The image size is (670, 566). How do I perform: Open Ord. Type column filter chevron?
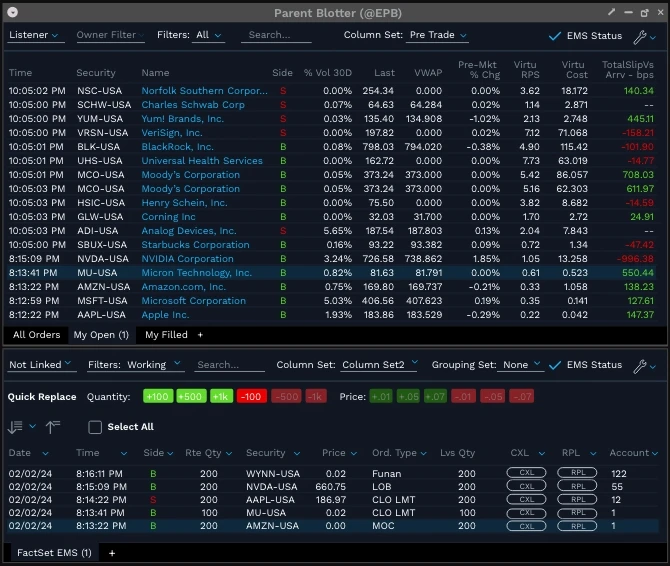[423, 453]
